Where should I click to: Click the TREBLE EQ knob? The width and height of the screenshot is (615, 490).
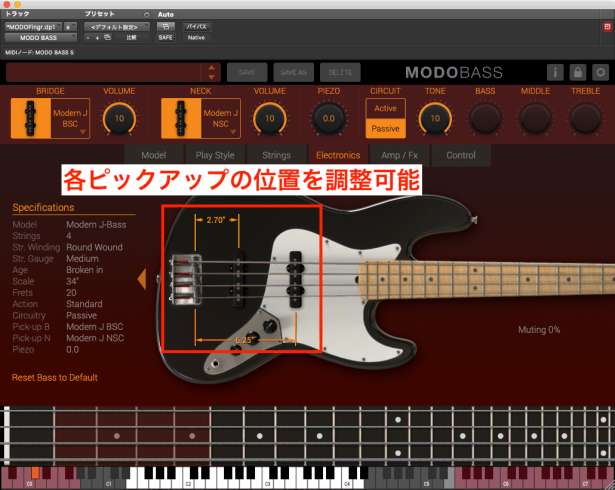[586, 118]
